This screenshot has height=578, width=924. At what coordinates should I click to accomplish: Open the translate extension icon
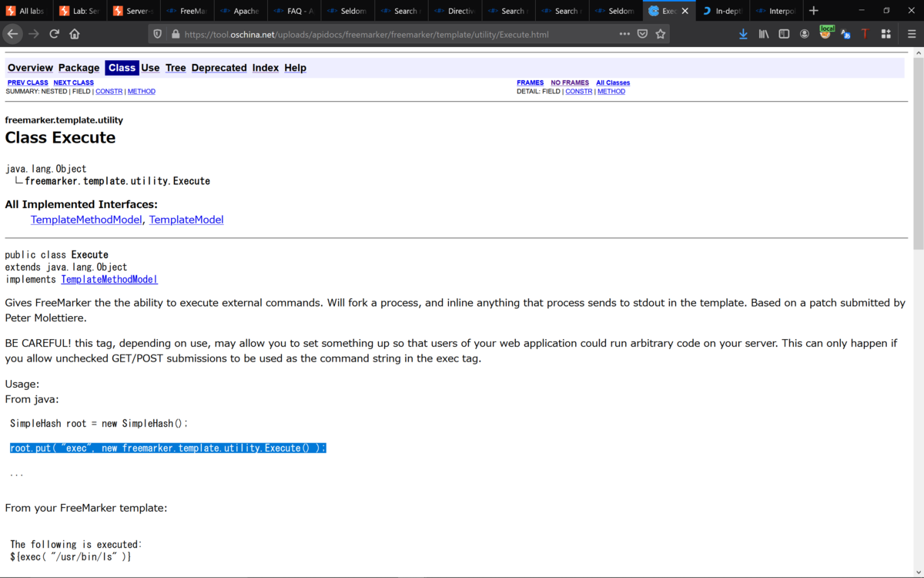845,34
